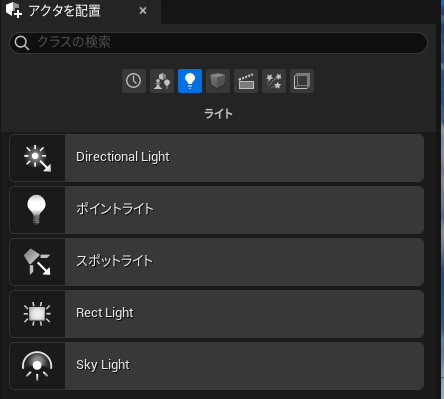This screenshot has width=444, height=399.
Task: Open the Visual Effects stars category
Action: [x=274, y=81]
